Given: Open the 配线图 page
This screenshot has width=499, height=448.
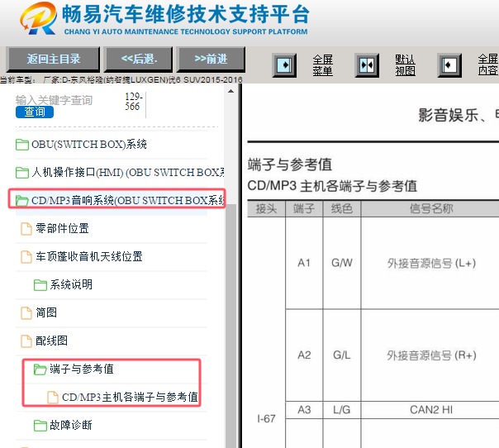Looking at the screenshot, I should [51, 341].
